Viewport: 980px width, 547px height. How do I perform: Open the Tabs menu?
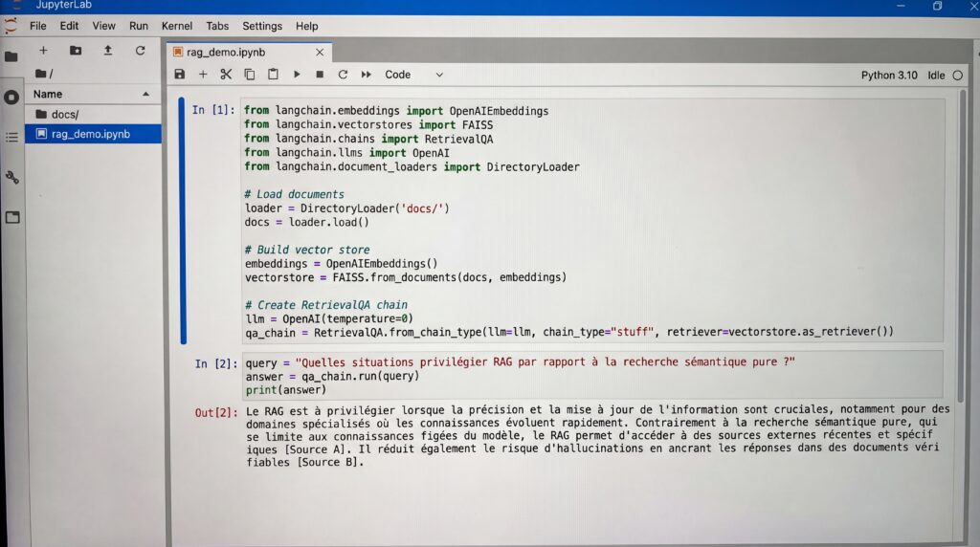(x=217, y=26)
